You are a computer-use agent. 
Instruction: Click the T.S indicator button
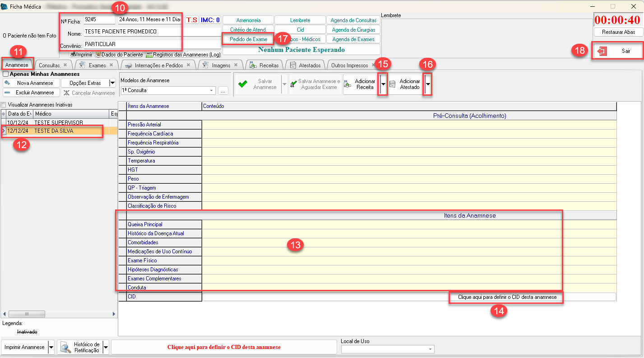coord(192,20)
